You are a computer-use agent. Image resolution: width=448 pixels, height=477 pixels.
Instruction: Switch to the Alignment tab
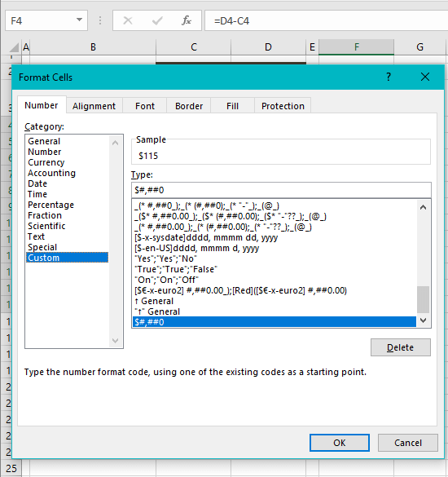tap(94, 106)
